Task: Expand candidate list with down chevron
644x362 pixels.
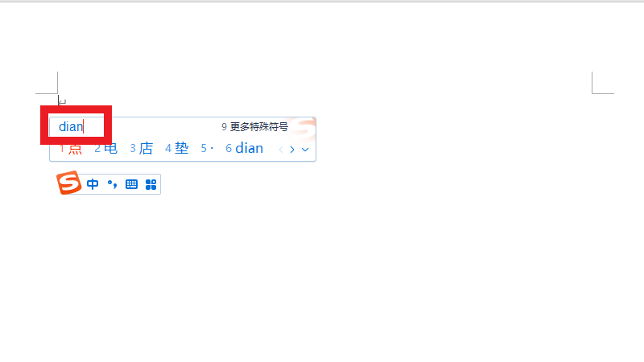Action: 305,150
